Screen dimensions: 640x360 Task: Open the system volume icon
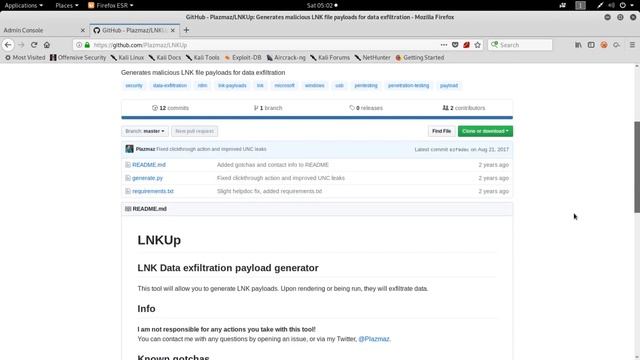(611, 5)
